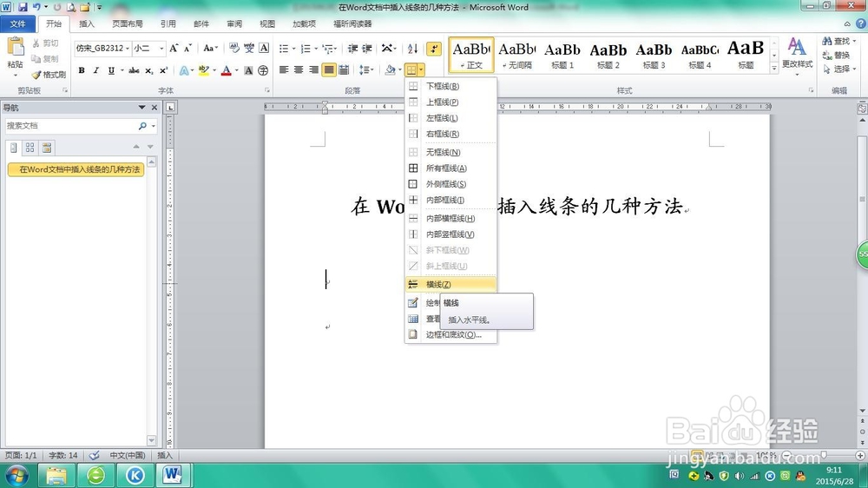Select heading in navigation pane

tap(76, 169)
